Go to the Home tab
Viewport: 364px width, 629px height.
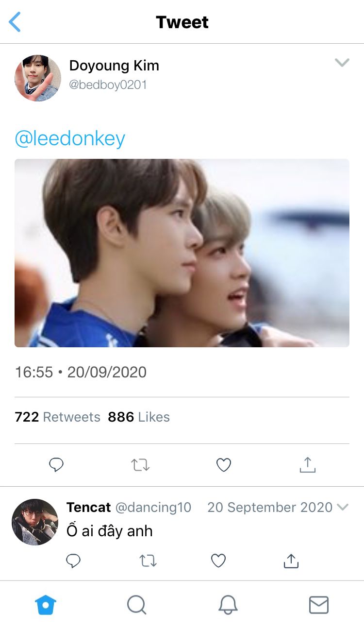click(x=46, y=605)
